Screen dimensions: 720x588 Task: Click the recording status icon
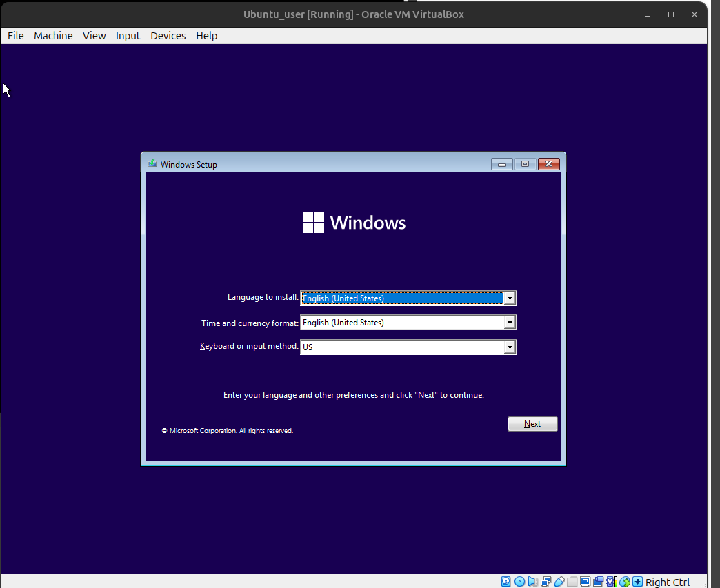pyautogui.click(x=598, y=582)
